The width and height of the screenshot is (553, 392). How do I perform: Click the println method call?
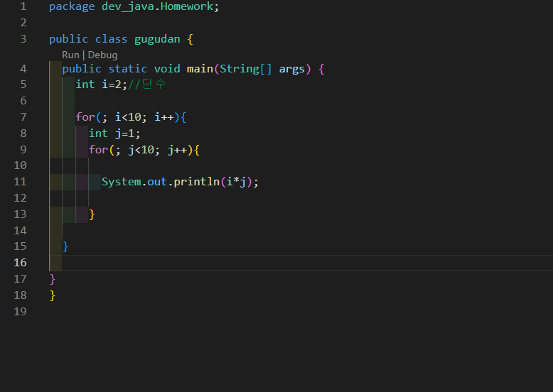(x=197, y=182)
